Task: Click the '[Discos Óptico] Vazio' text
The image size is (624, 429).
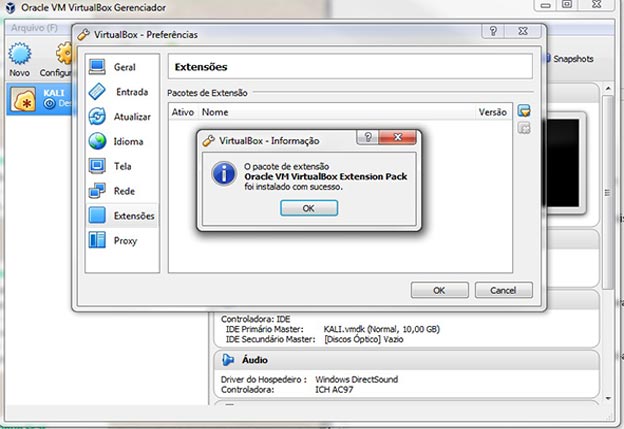Action: [364, 339]
